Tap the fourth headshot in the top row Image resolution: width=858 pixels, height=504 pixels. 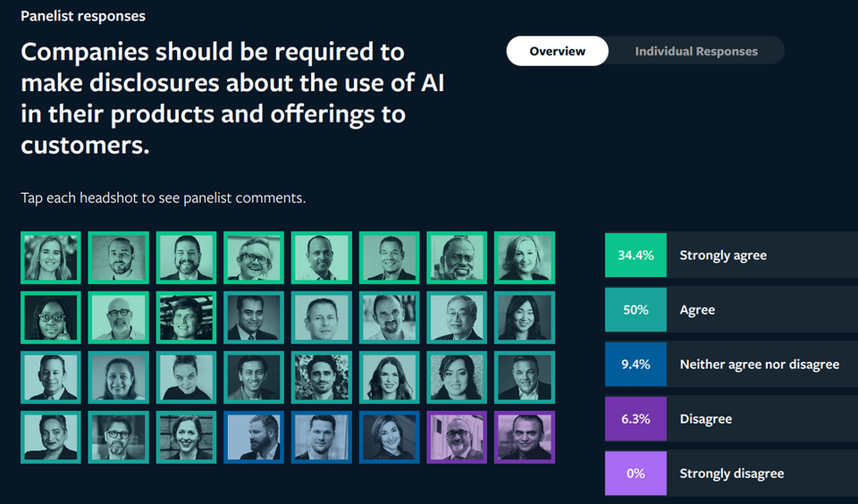(254, 257)
